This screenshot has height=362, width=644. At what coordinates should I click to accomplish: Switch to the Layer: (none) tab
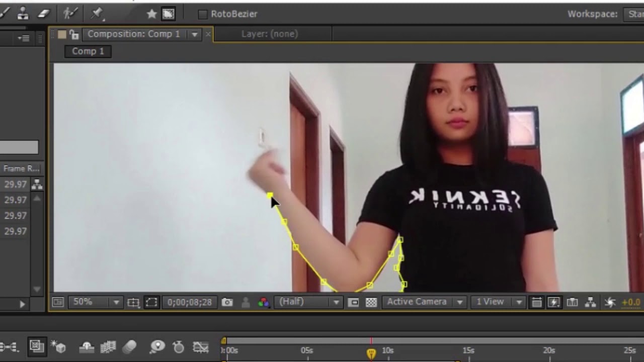pos(270,34)
